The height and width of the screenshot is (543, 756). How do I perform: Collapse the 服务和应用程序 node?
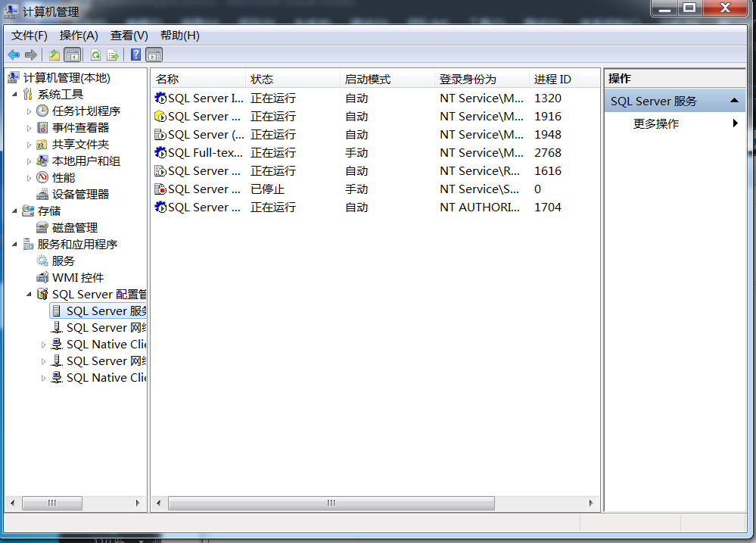tap(14, 245)
